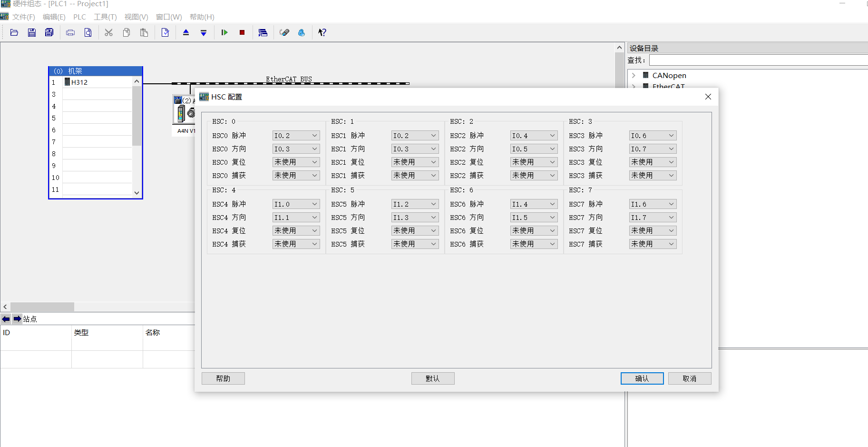Click the upload up-arrow icon
868x447 pixels.
pos(186,32)
